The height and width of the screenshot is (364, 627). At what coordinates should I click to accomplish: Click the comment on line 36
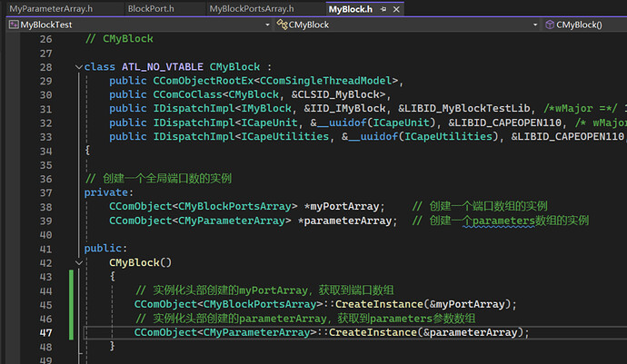tap(158, 179)
